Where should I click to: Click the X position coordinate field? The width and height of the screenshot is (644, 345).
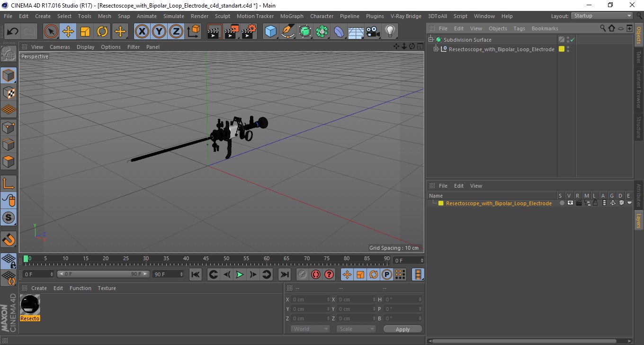click(310, 300)
